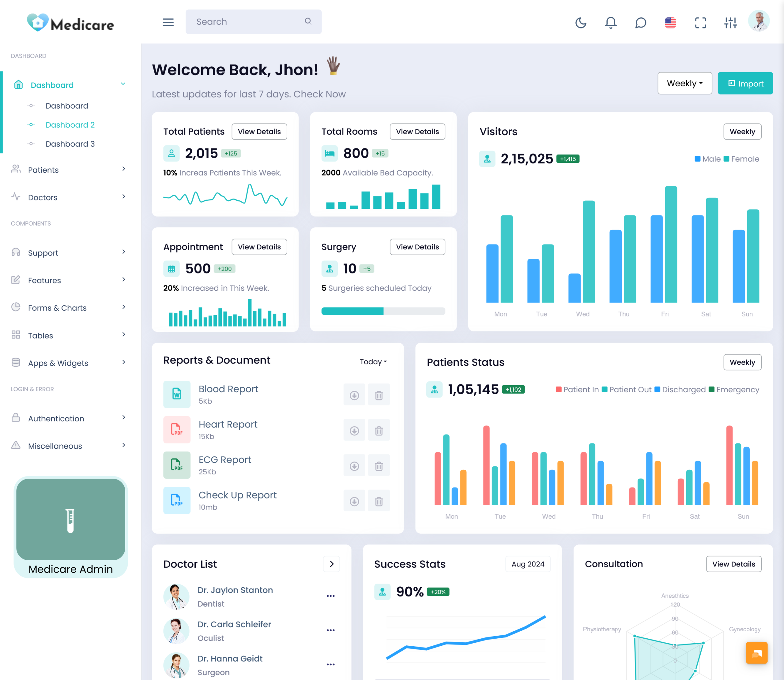The height and width of the screenshot is (680, 784).
Task: Open Heart Report PDF file icon
Action: [176, 429]
